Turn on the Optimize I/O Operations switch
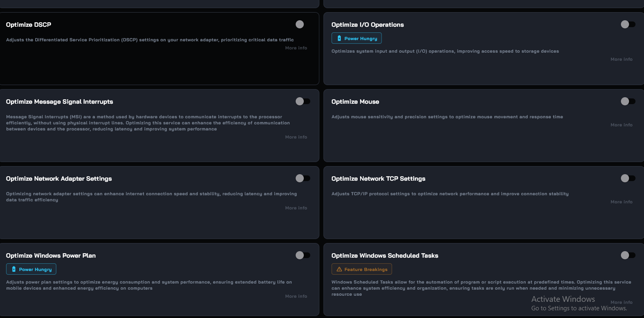This screenshot has height=318, width=644. 628,24
